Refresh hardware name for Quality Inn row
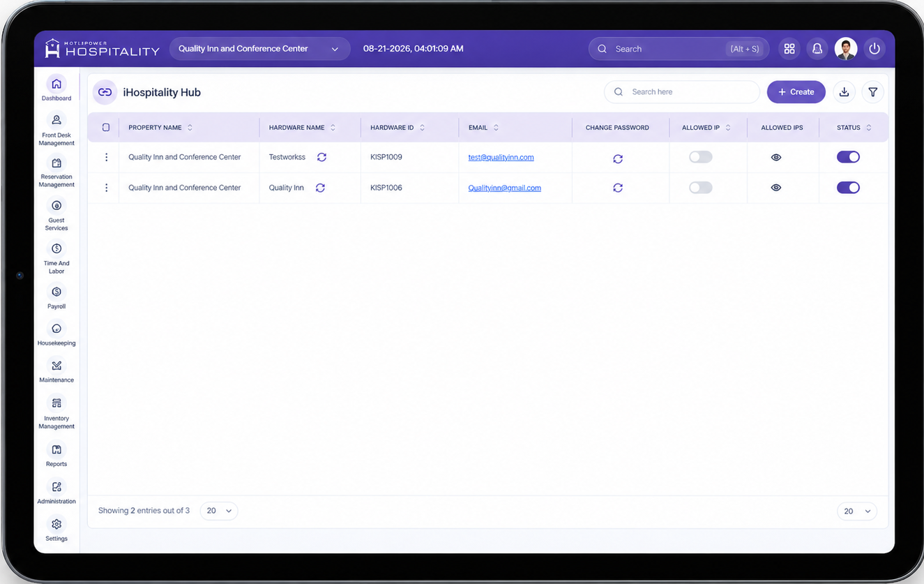The image size is (924, 584). (x=320, y=188)
